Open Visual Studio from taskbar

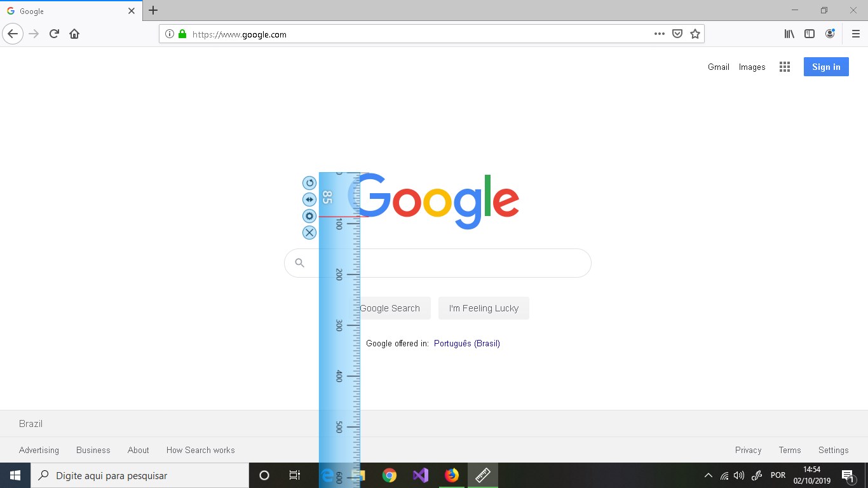[421, 475]
